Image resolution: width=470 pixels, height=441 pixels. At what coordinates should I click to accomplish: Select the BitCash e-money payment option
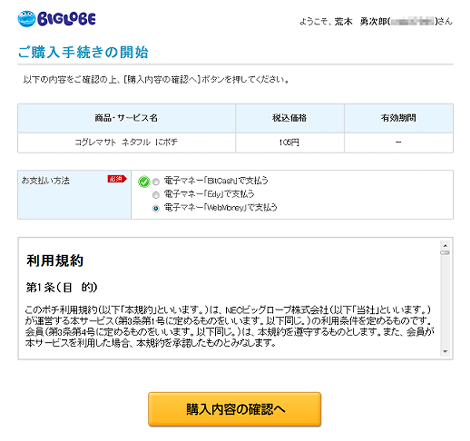click(x=156, y=182)
